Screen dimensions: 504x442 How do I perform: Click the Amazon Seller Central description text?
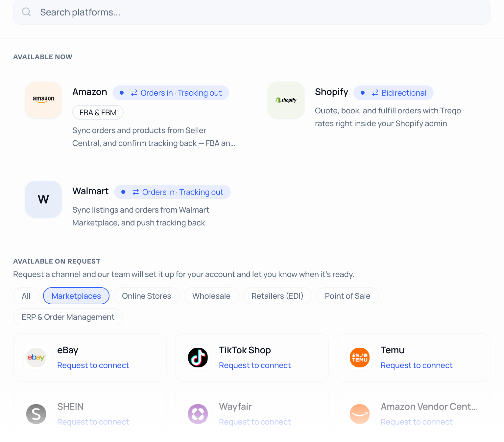pyautogui.click(x=154, y=137)
